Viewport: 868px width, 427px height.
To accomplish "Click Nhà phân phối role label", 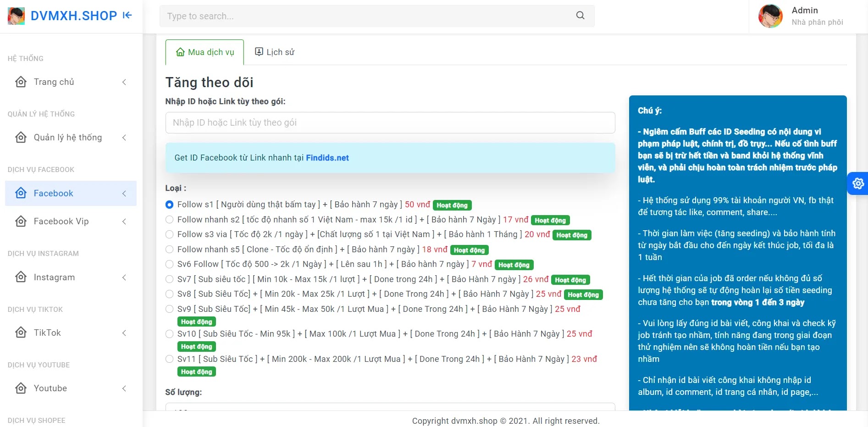I will click(x=818, y=22).
